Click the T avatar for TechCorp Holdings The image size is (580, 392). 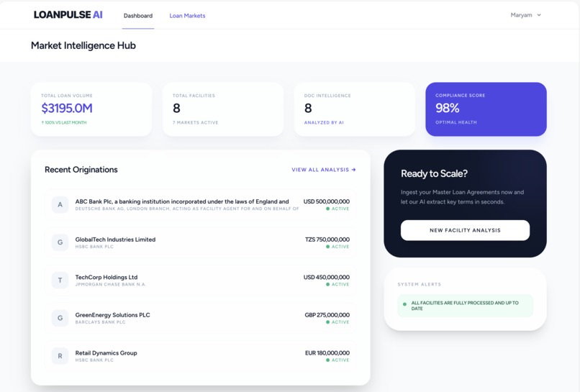tap(60, 281)
